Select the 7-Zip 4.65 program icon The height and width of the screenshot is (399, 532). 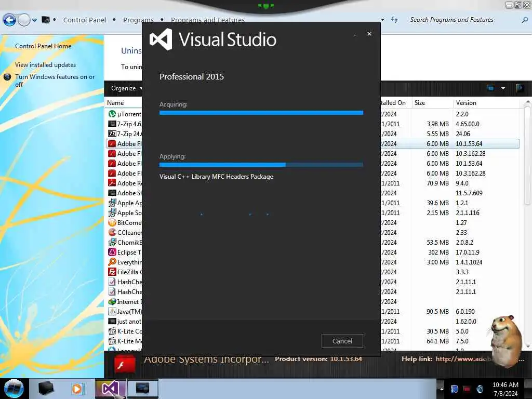(112, 124)
